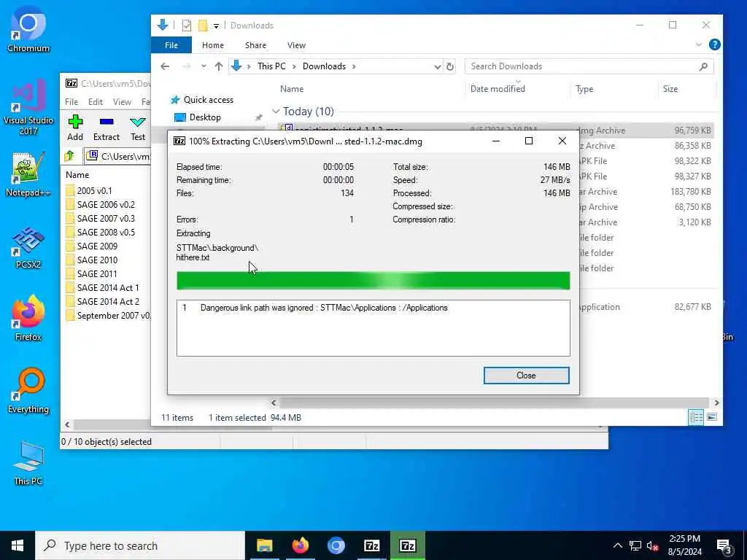This screenshot has width=747, height=560.
Task: Click chevron after Downloads in breadcrumb
Action: [x=354, y=66]
